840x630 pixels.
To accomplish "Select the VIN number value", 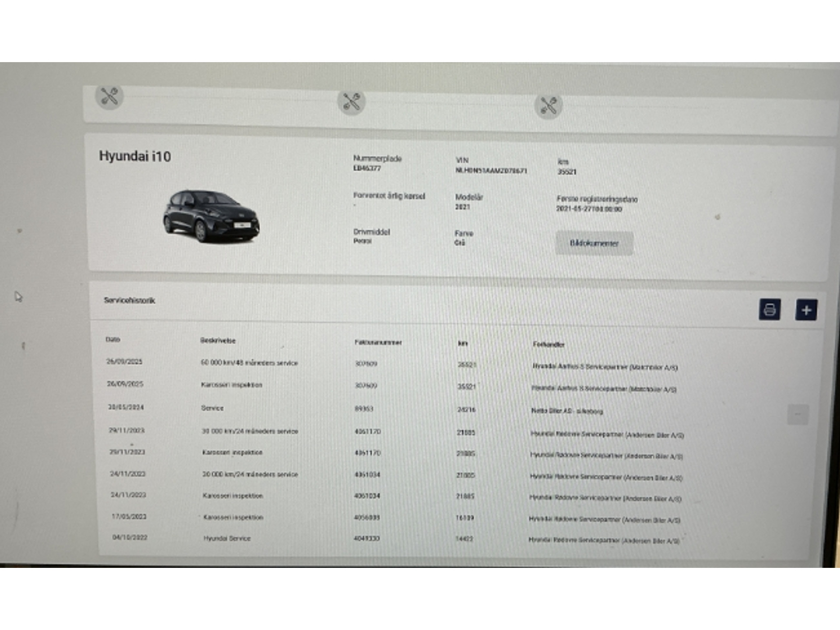I will pyautogui.click(x=491, y=171).
